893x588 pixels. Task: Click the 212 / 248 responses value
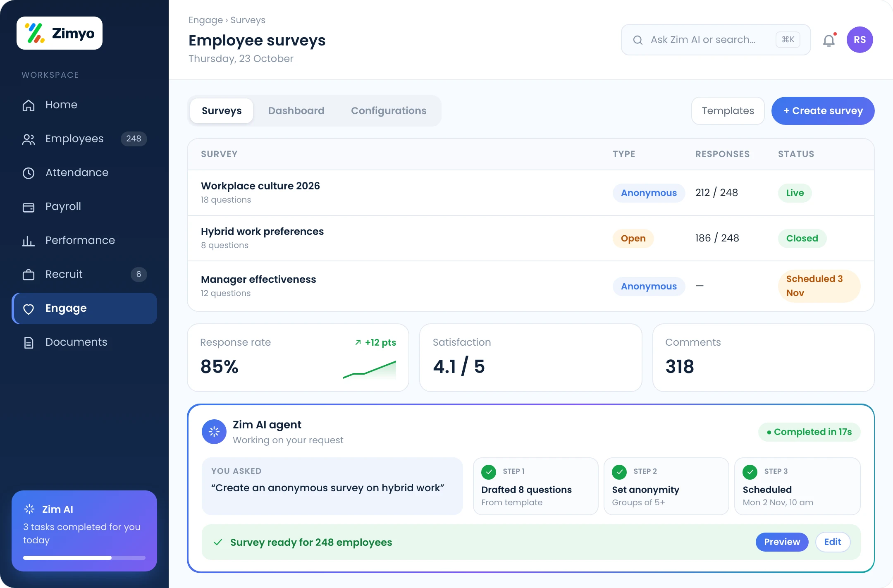(716, 193)
